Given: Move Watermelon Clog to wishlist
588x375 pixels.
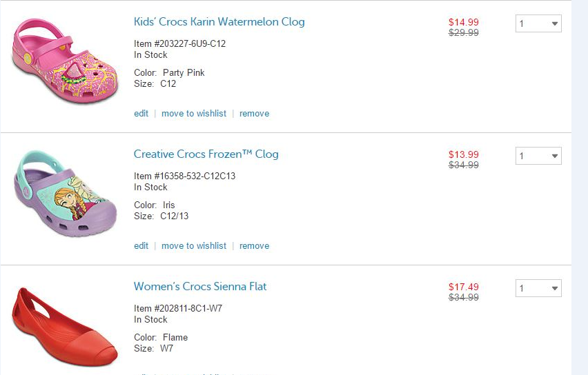Looking at the screenshot, I should click(194, 114).
